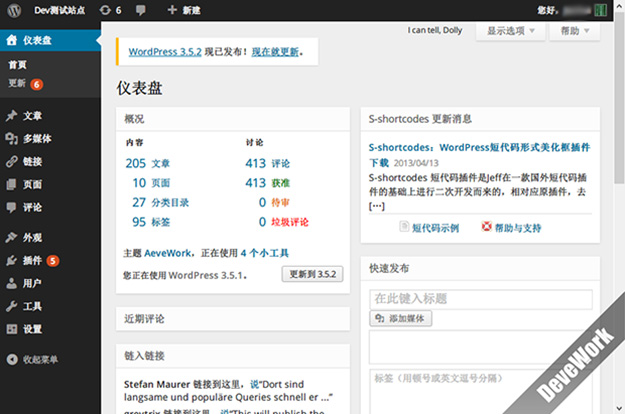Click the 您好 greeting in admin bar
Viewport: 625px width, 414px height.
pyautogui.click(x=547, y=10)
